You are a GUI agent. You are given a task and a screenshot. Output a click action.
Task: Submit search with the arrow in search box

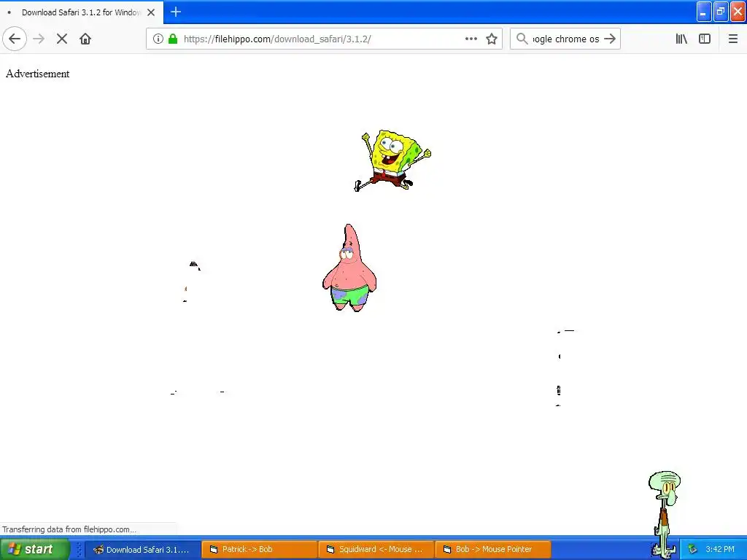(x=610, y=39)
